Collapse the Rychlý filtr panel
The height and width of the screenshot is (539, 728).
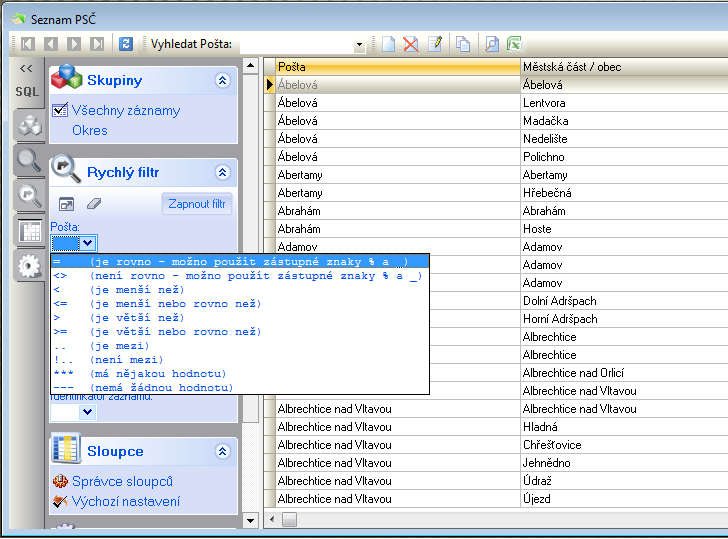pyautogui.click(x=222, y=172)
